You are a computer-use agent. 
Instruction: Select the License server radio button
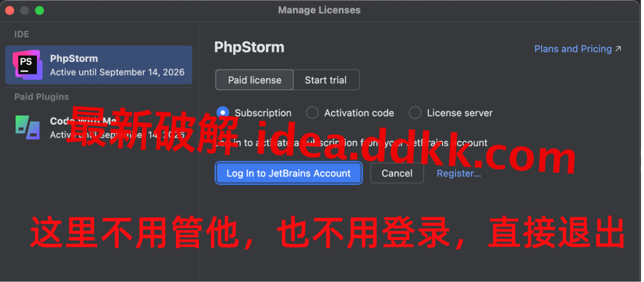415,113
